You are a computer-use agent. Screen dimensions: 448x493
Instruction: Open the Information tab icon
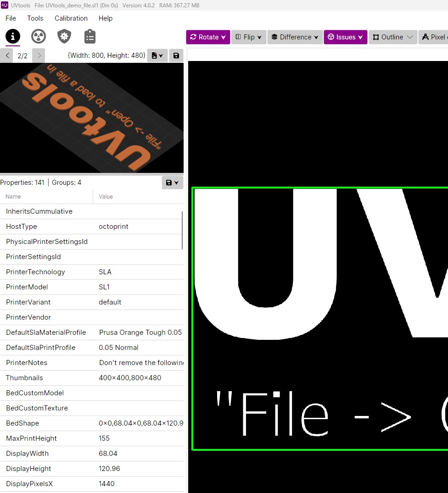point(12,36)
